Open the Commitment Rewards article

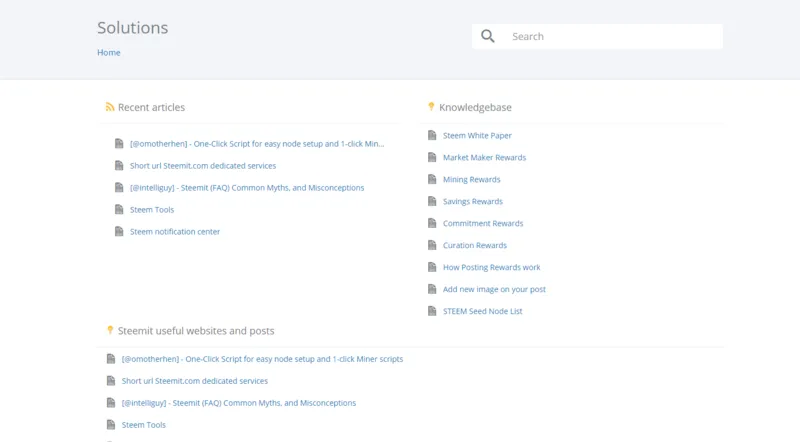[x=483, y=223]
